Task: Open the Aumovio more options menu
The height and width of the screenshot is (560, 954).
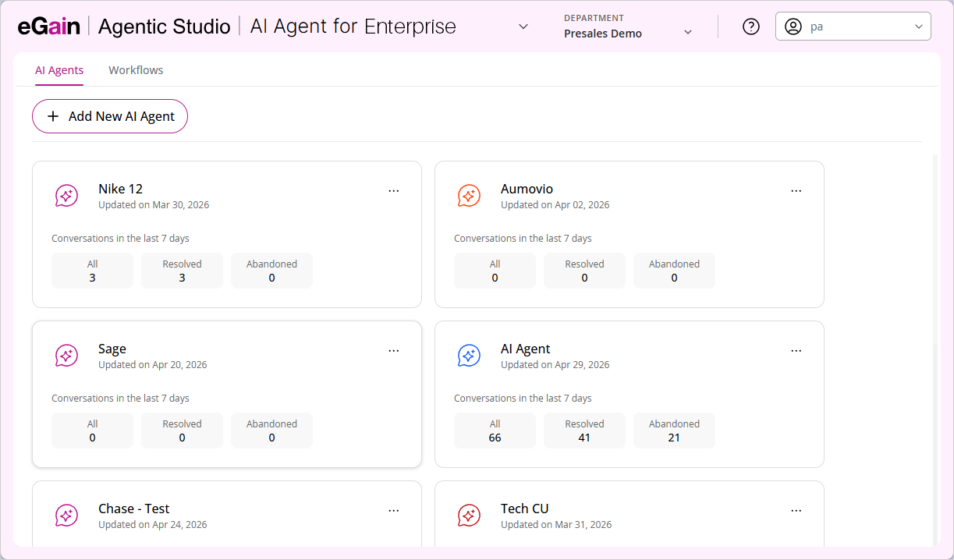Action: pos(796,190)
